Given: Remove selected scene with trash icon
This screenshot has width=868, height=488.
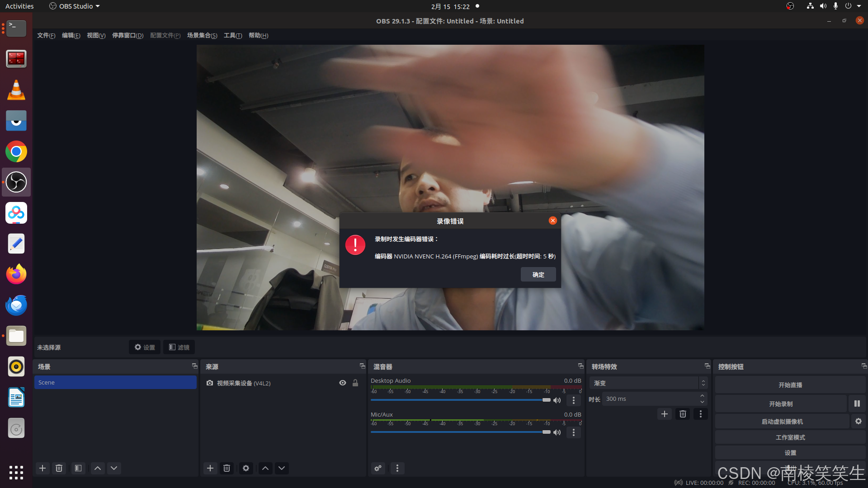Looking at the screenshot, I should pos(59,468).
